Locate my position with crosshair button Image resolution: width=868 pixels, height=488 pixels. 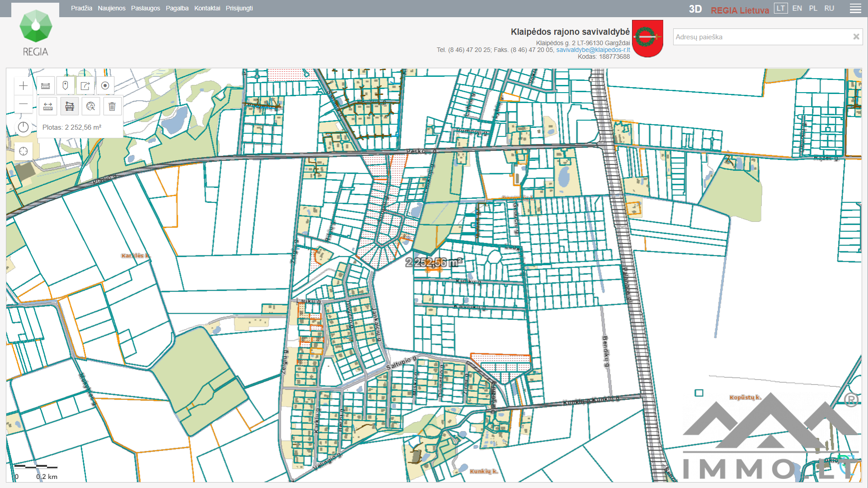24,151
